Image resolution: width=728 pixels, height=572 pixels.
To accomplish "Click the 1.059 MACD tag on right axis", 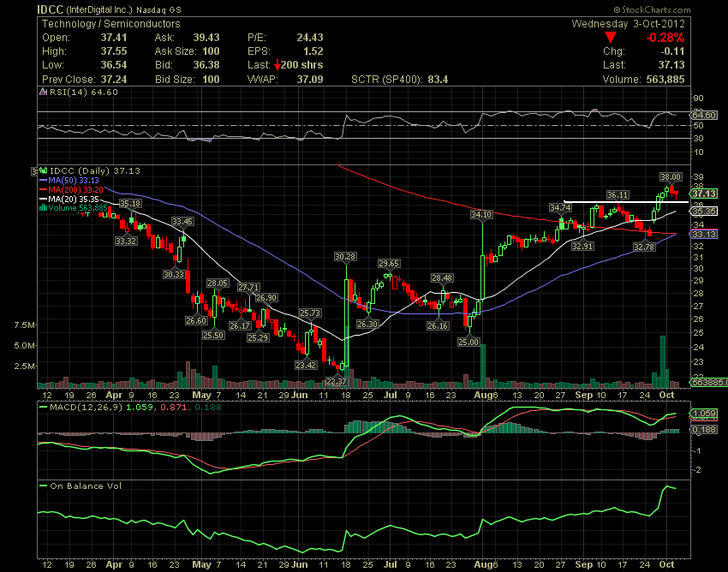I will point(704,414).
